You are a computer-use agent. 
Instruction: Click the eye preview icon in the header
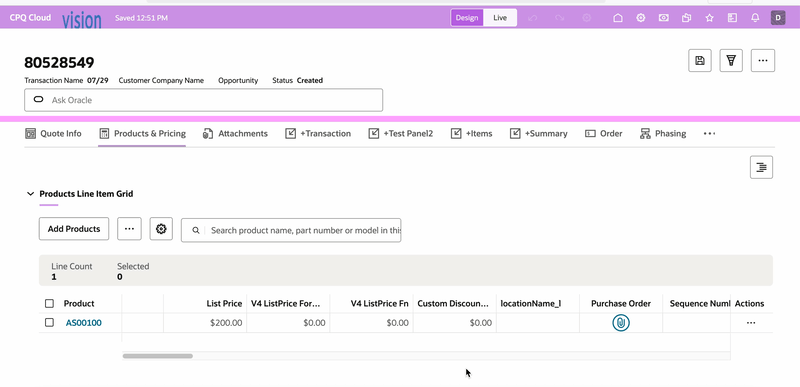coord(664,18)
